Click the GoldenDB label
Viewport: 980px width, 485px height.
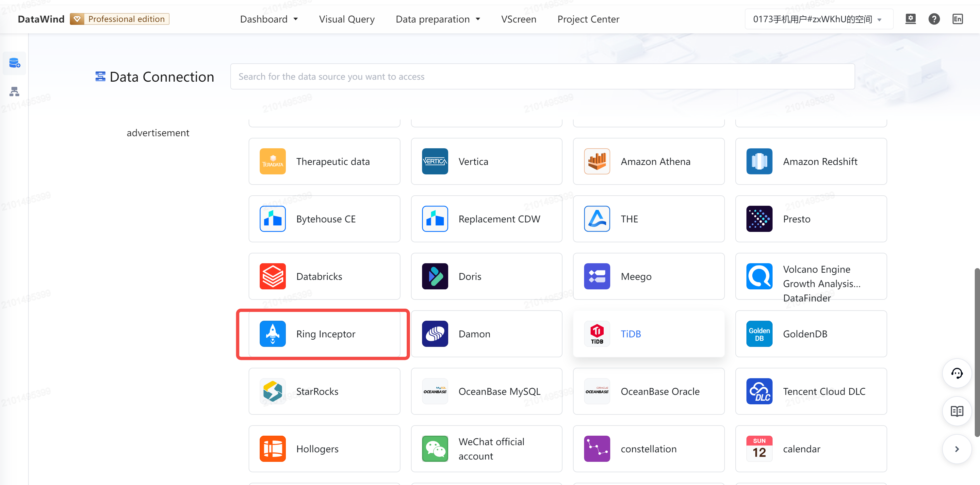(x=805, y=333)
